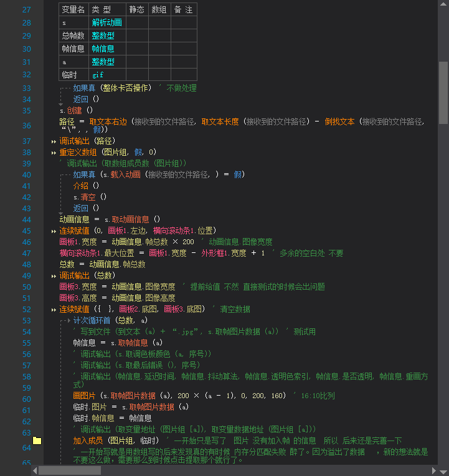Click the horizontal scrollbar left arrow
This screenshot has height=476, width=449.
(35, 470)
